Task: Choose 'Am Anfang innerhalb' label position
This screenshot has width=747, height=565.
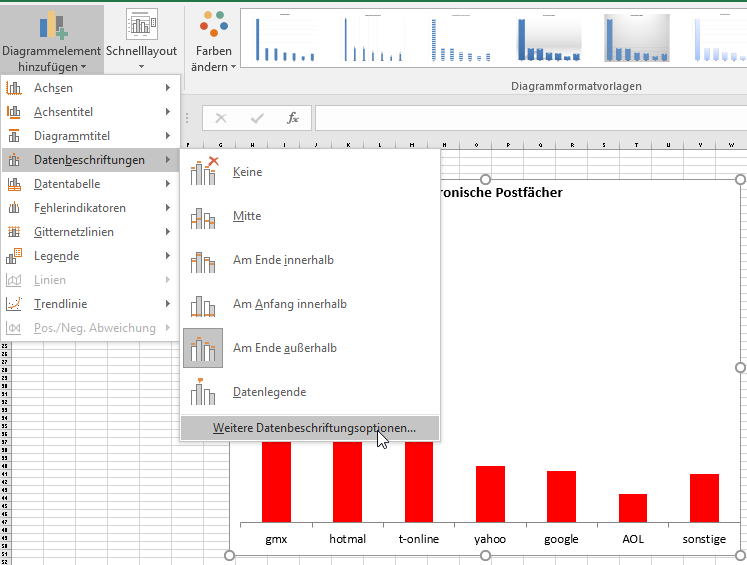Action: pyautogui.click(x=289, y=304)
